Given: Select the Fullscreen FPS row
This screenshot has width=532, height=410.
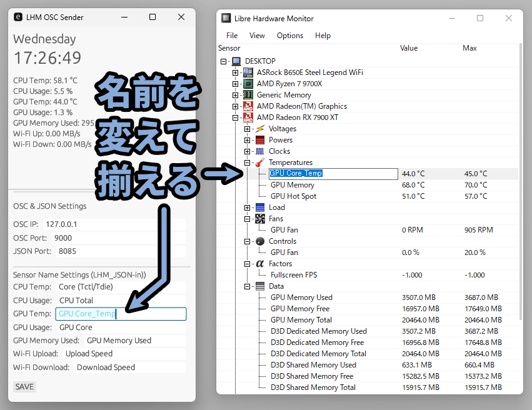Looking at the screenshot, I should click(368, 275).
